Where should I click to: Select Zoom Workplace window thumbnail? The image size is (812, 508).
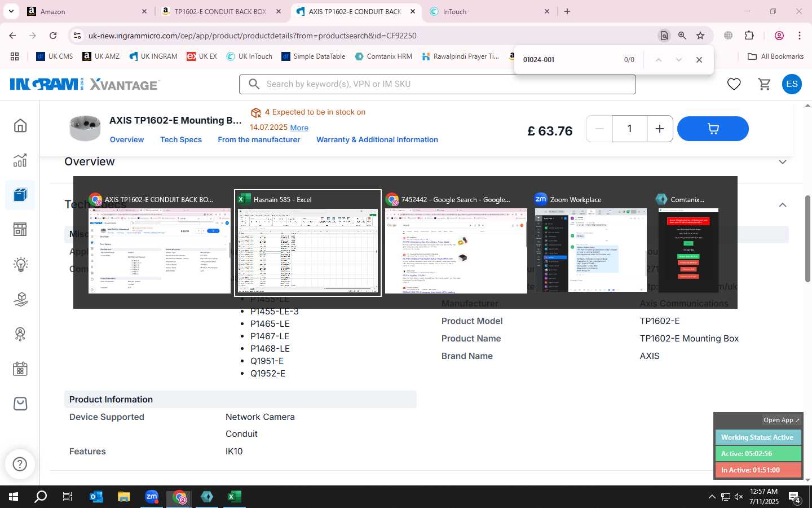tap(590, 243)
